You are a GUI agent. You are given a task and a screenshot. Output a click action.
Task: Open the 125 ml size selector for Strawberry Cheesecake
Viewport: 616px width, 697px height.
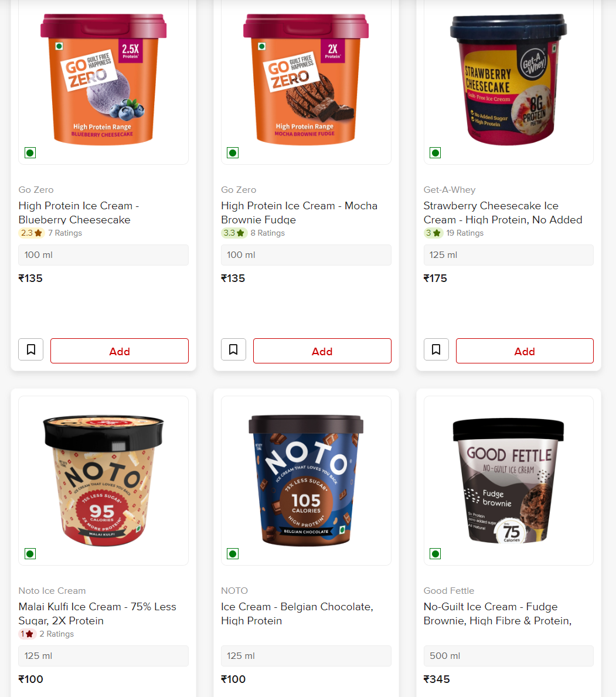click(508, 255)
